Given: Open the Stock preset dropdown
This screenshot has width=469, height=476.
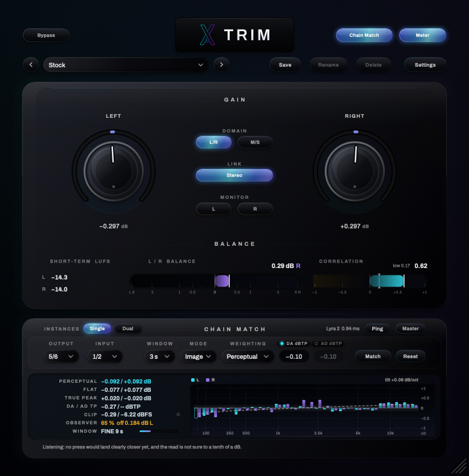Looking at the screenshot, I should [126, 65].
